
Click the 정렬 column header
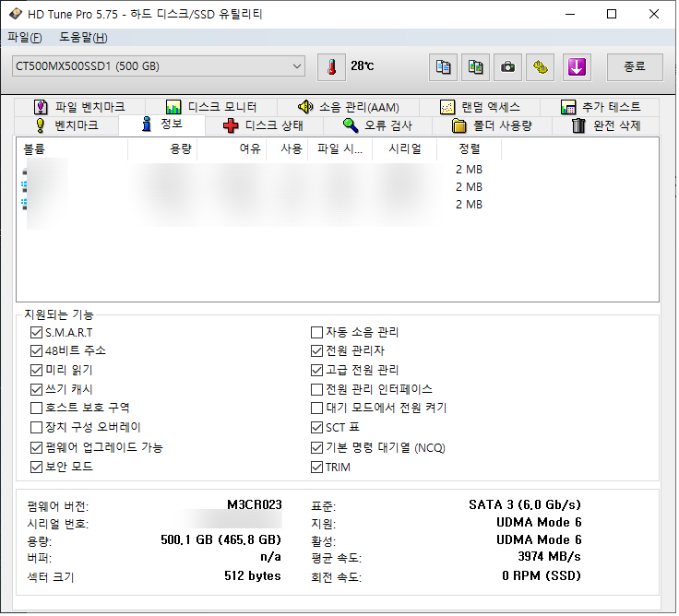(x=470, y=149)
